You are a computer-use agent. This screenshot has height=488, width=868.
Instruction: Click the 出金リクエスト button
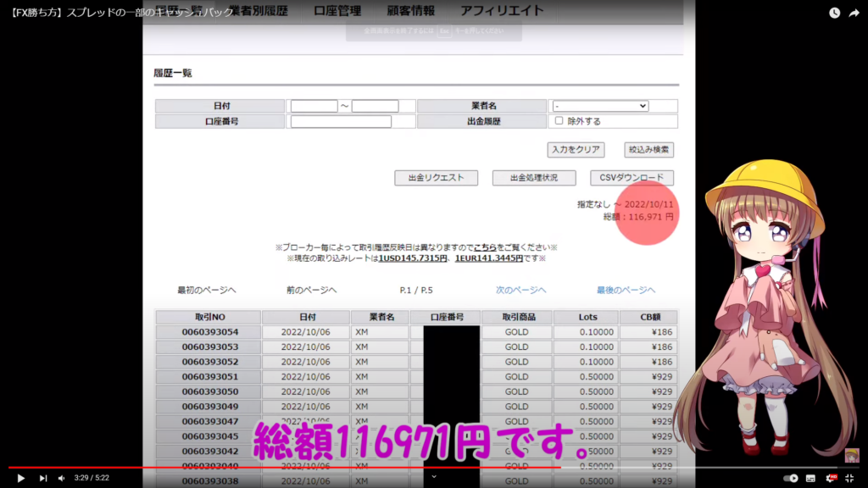click(x=437, y=178)
